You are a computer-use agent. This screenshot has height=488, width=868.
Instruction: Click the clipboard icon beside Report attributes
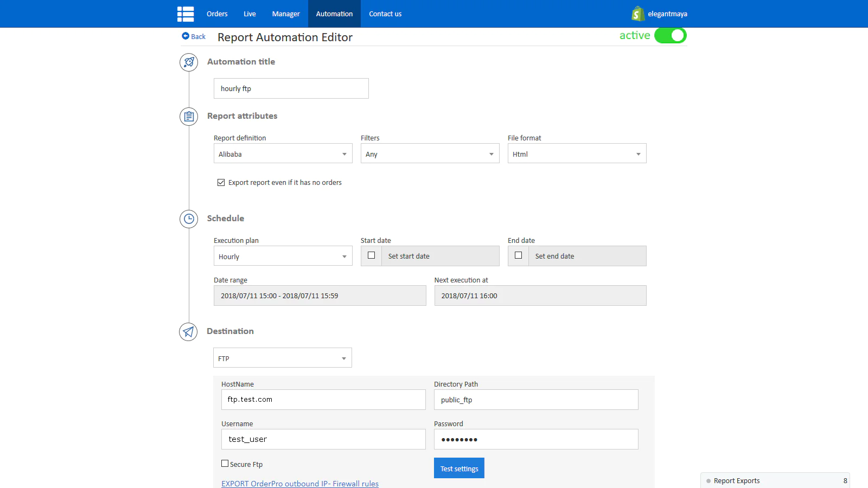[189, 117]
